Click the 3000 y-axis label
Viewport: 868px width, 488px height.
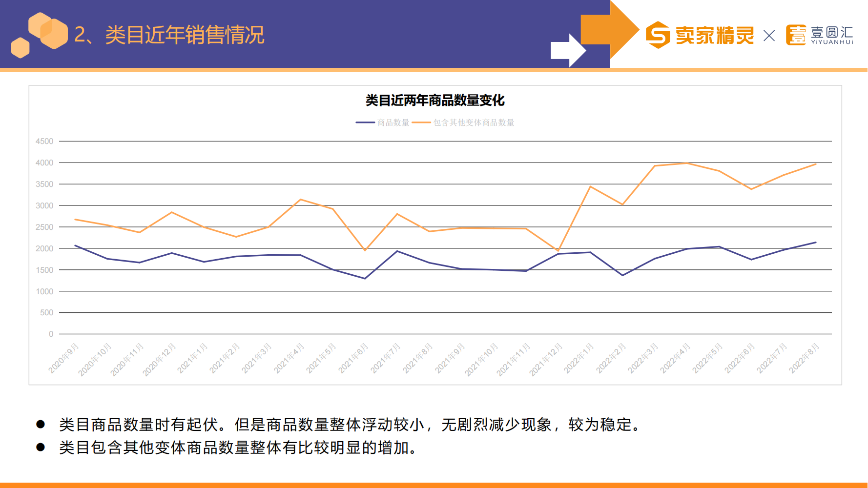click(x=44, y=205)
